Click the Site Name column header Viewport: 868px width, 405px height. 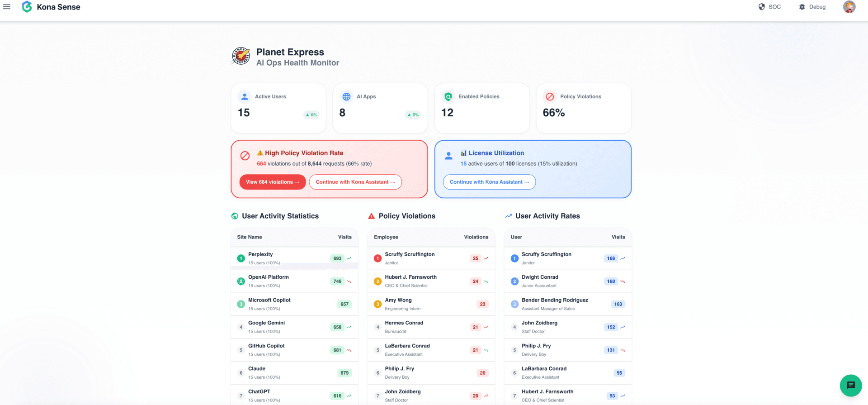point(250,237)
